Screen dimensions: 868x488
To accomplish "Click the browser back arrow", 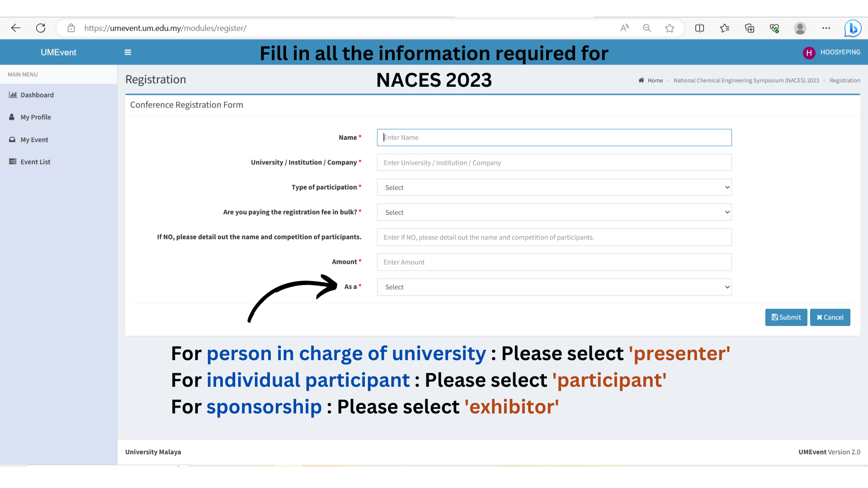I will [16, 28].
